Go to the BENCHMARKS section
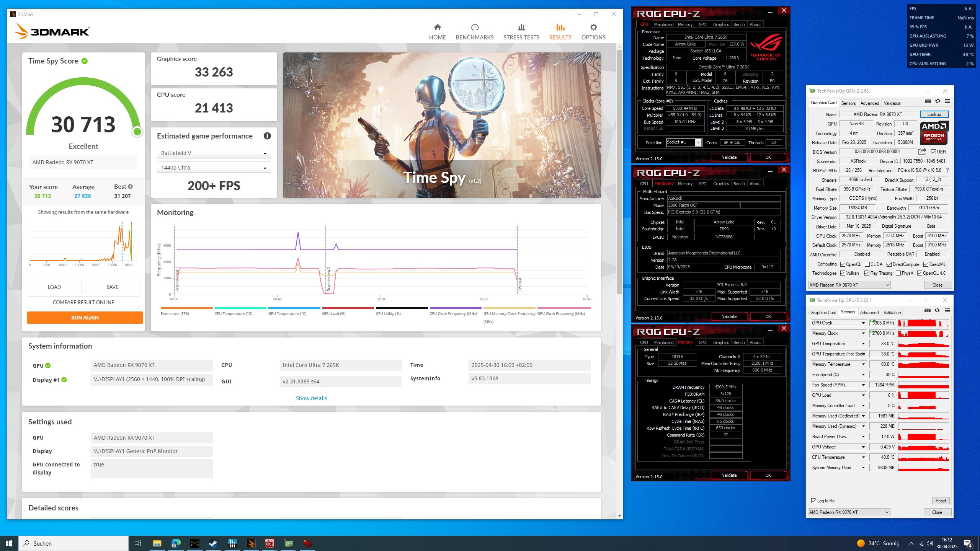The width and height of the screenshot is (980, 551). [475, 32]
